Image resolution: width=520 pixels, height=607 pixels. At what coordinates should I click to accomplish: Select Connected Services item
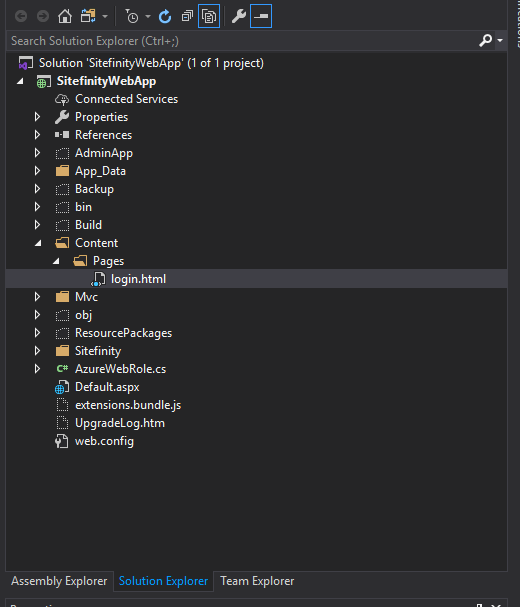point(127,99)
